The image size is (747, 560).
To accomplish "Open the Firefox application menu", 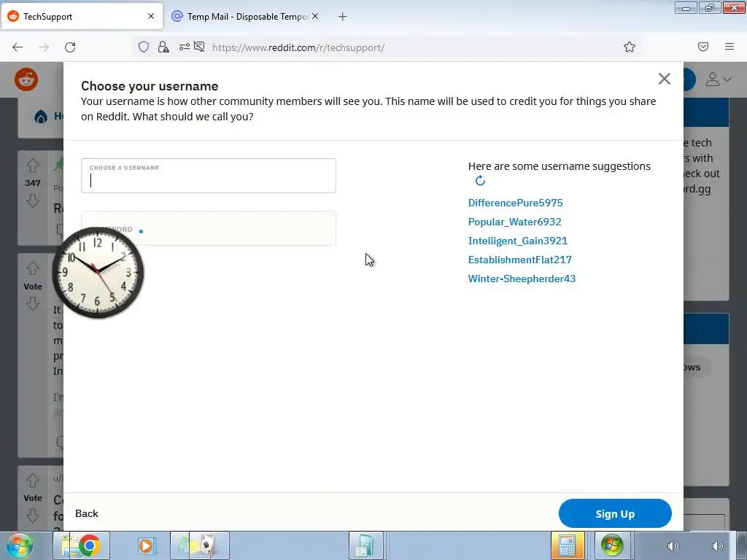I will [x=729, y=47].
